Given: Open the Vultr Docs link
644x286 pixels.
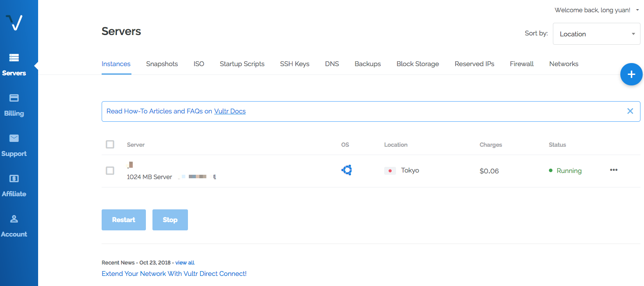Looking at the screenshot, I should click(230, 111).
